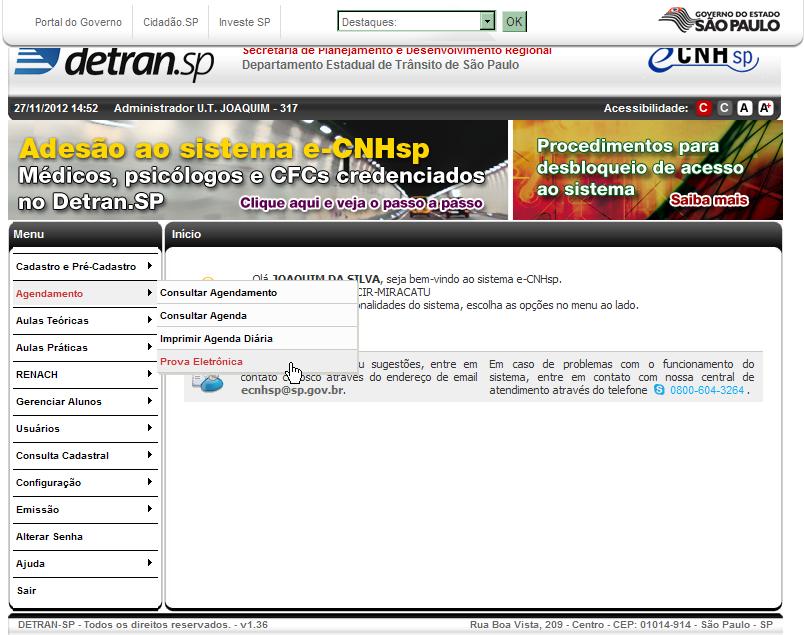This screenshot has width=804, height=635.
Task: Click the gray C accessibility icon
Action: click(x=724, y=108)
